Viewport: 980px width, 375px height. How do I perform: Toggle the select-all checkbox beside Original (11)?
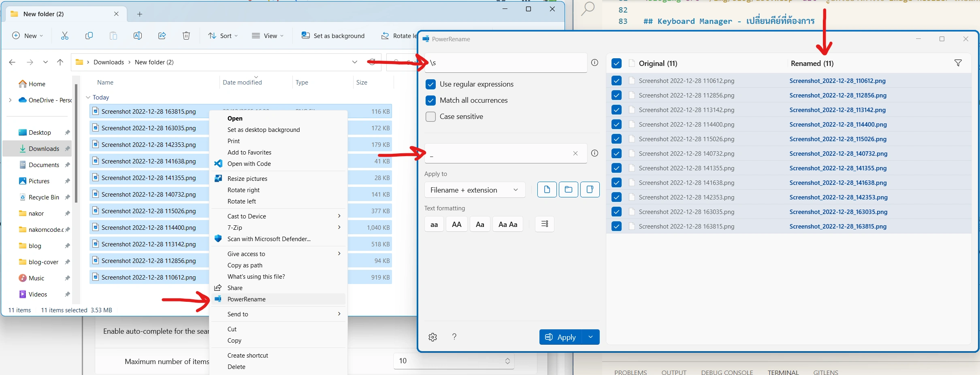click(616, 63)
